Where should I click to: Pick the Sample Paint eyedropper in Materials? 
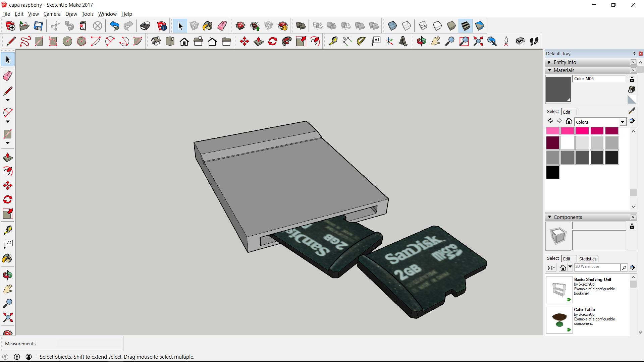(x=632, y=111)
